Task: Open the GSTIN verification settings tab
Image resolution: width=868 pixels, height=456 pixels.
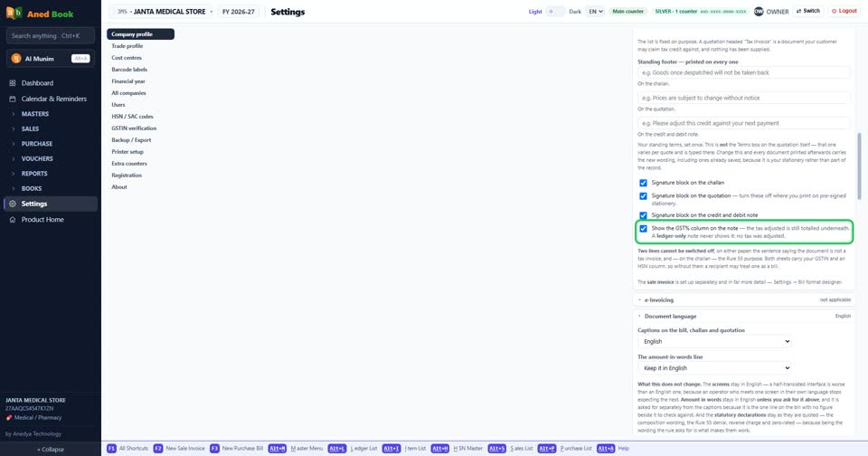Action: coord(141,128)
